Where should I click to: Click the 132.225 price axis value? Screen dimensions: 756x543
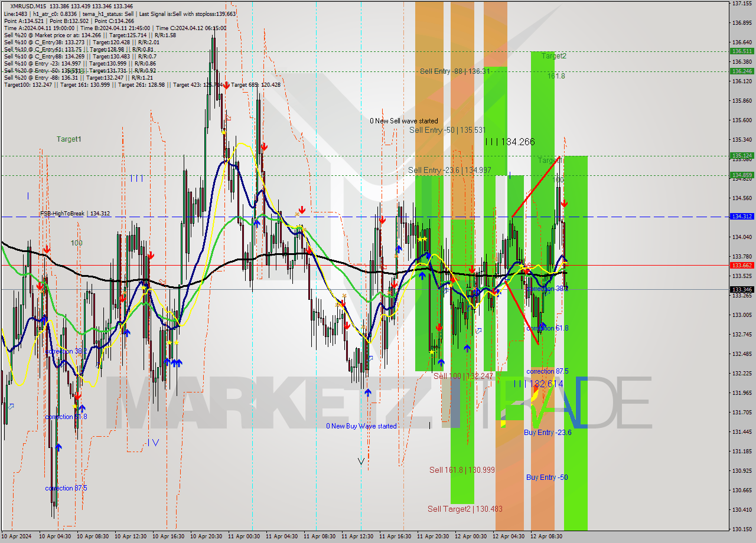741,374
